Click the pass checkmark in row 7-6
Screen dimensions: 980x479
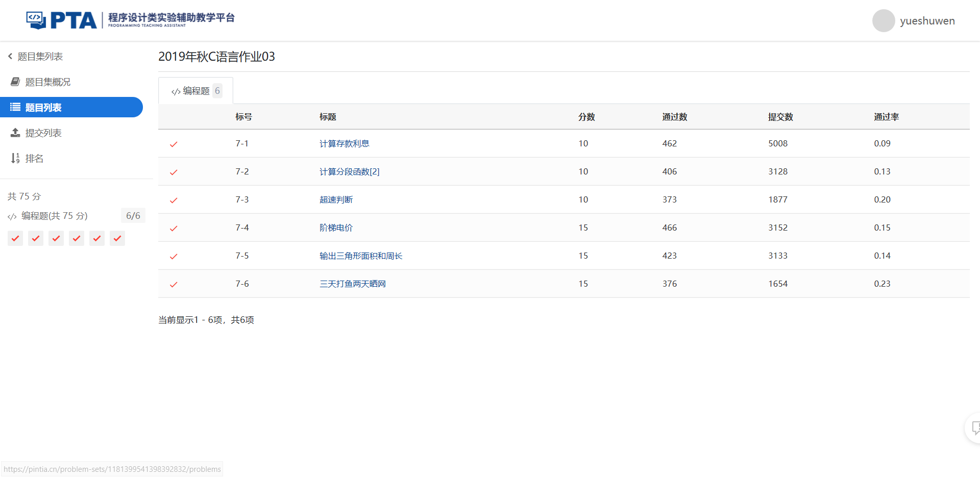[x=174, y=285]
